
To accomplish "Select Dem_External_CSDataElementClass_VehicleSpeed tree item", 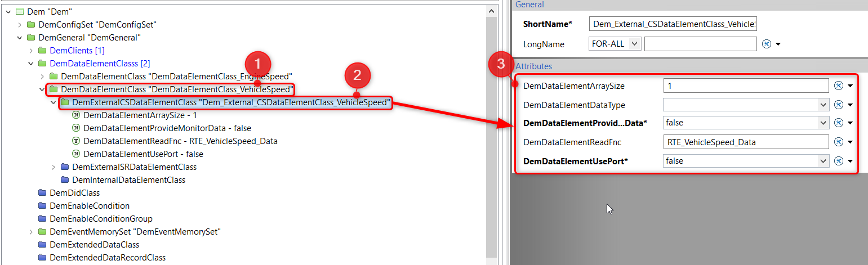I will pyautogui.click(x=231, y=102).
